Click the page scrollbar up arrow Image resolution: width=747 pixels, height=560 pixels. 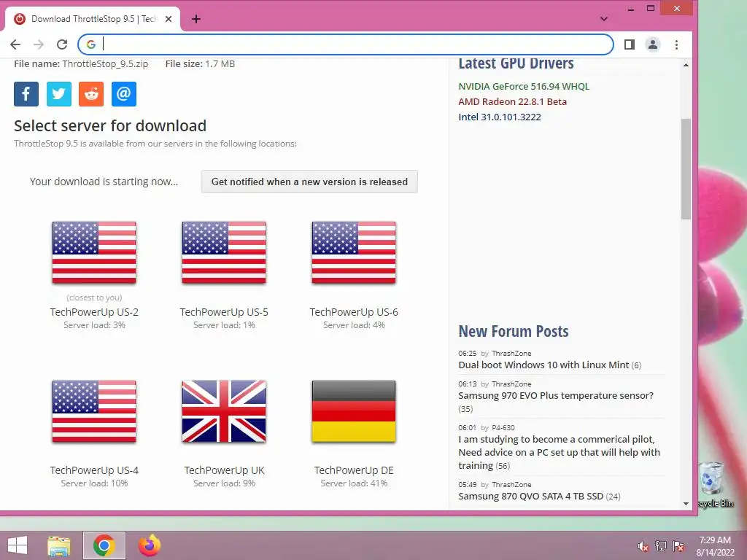[x=686, y=65]
